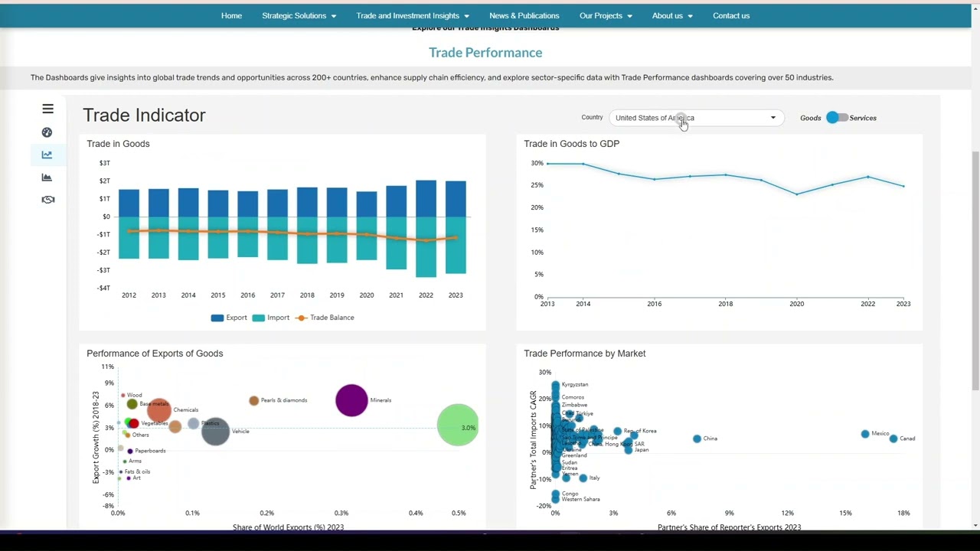Toggle Trade Balance series in legend
This screenshot has width=980, height=551.
[325, 318]
